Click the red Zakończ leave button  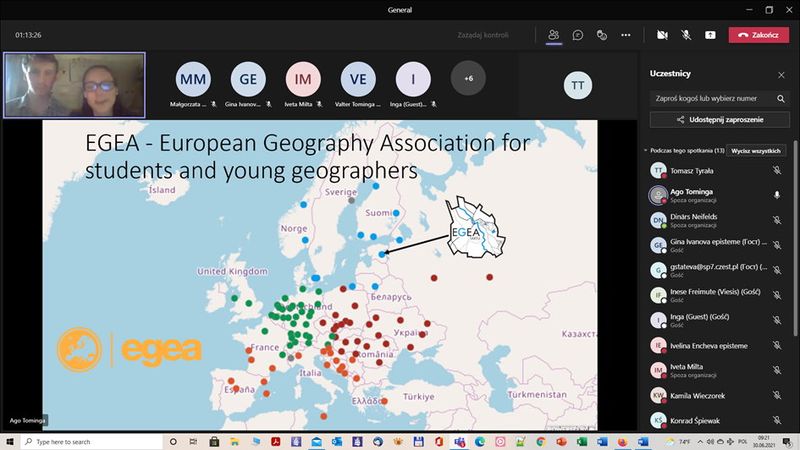(759, 35)
